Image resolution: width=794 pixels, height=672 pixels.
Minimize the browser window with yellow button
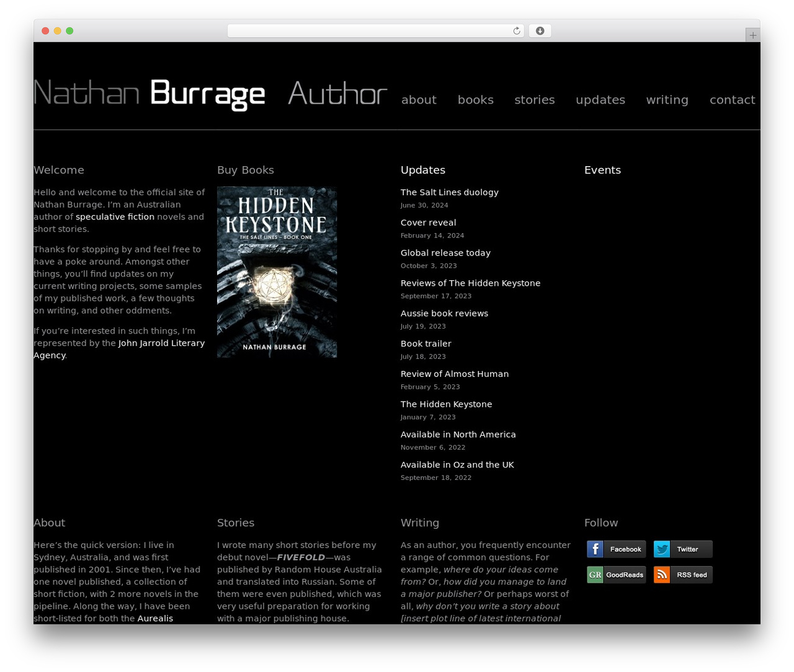coord(57,31)
